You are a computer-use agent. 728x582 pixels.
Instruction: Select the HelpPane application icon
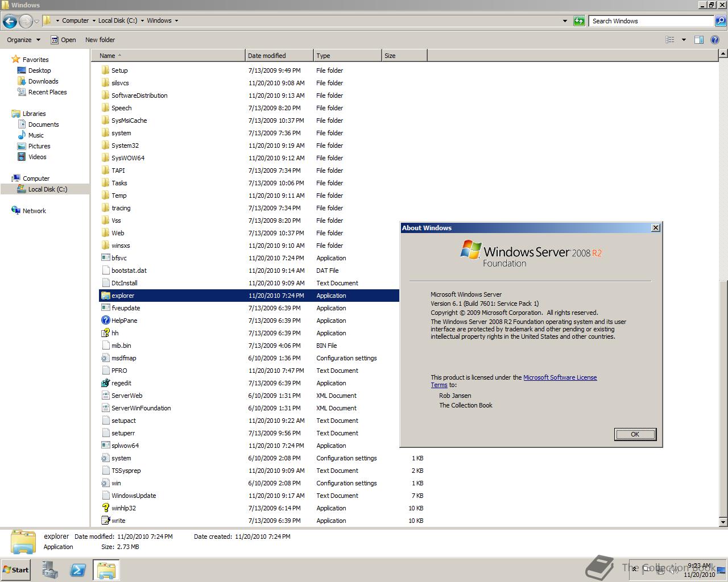[x=105, y=321]
